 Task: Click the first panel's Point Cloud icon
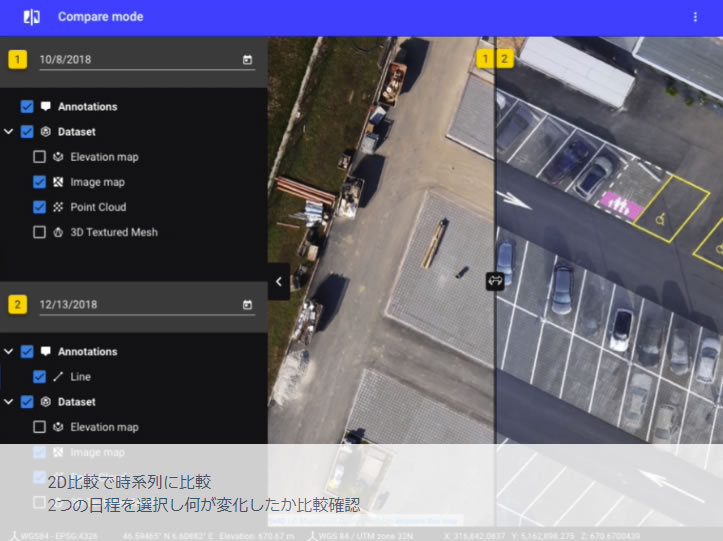coord(58,207)
